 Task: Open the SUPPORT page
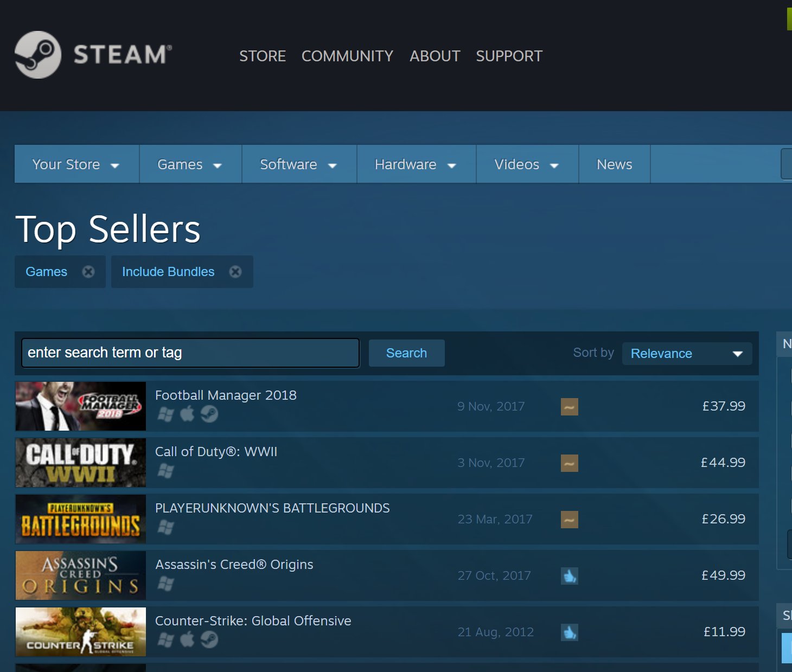click(x=509, y=56)
